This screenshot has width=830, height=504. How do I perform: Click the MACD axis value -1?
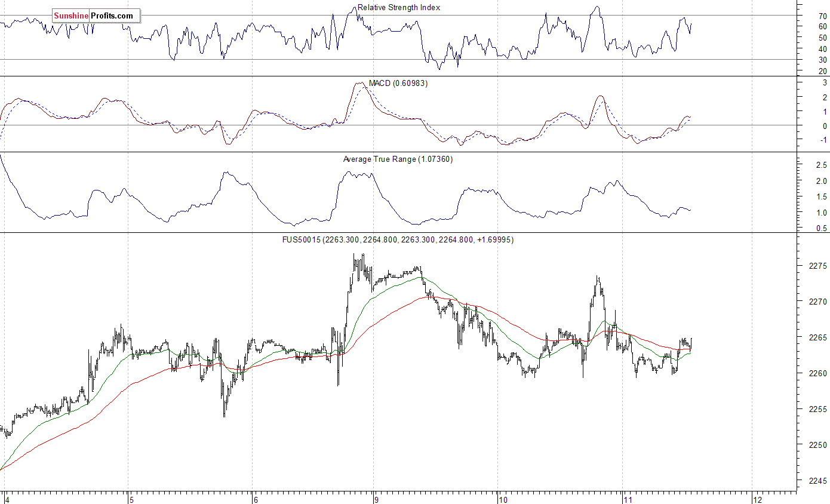click(823, 140)
